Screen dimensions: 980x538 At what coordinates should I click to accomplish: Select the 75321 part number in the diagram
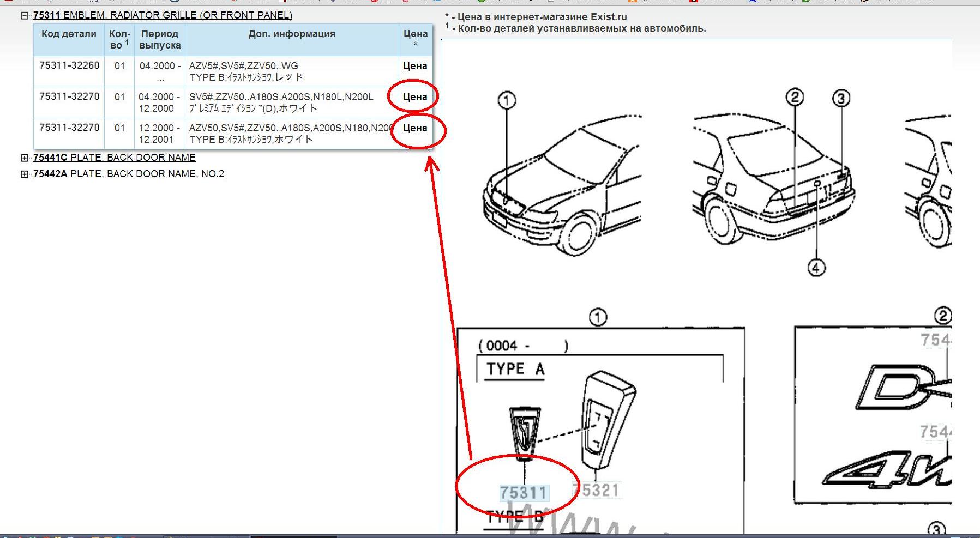(597, 490)
